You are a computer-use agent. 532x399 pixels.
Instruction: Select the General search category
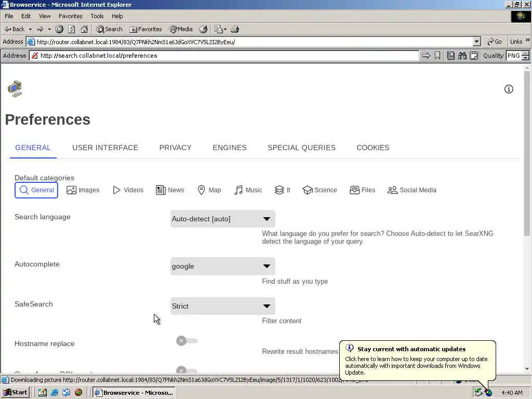36,190
